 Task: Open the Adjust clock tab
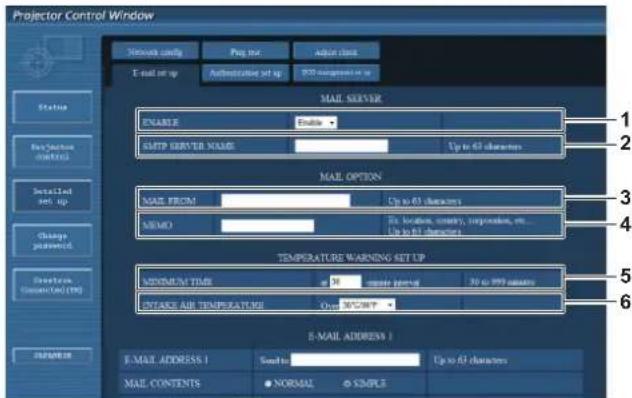point(336,52)
